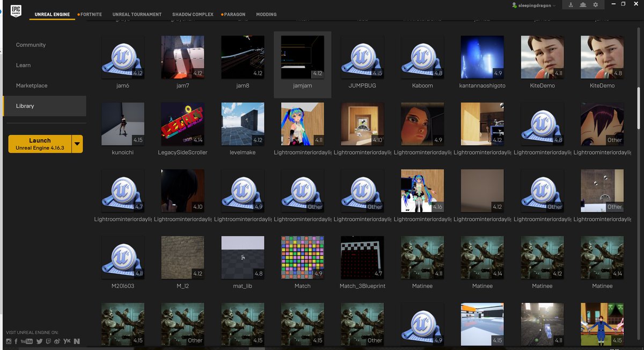Select the Kaboom project icon
This screenshot has height=350, width=644.
422,57
